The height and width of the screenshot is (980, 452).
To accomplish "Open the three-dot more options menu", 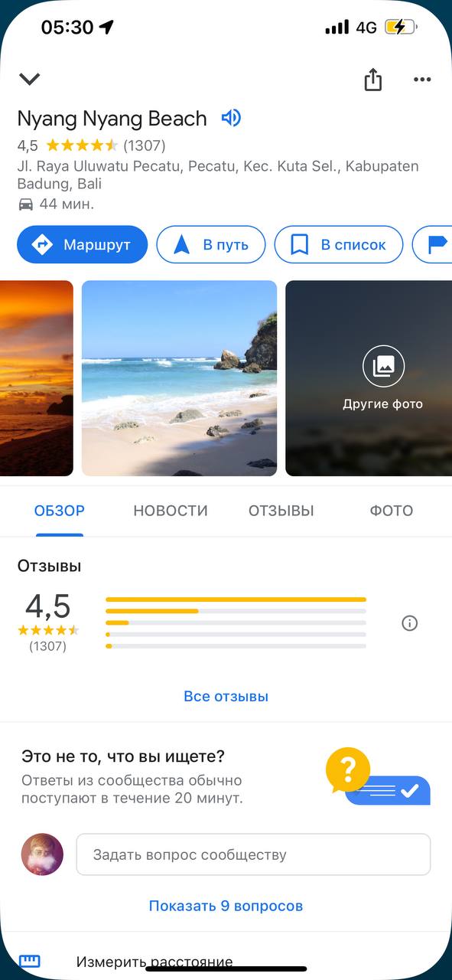I will click(x=422, y=79).
